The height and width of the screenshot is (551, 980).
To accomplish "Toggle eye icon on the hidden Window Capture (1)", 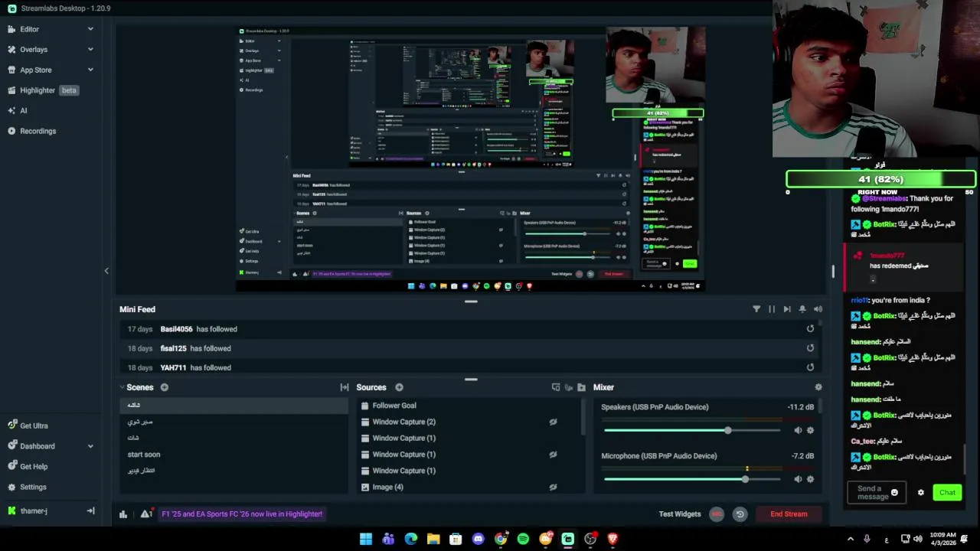I will 553,455.
